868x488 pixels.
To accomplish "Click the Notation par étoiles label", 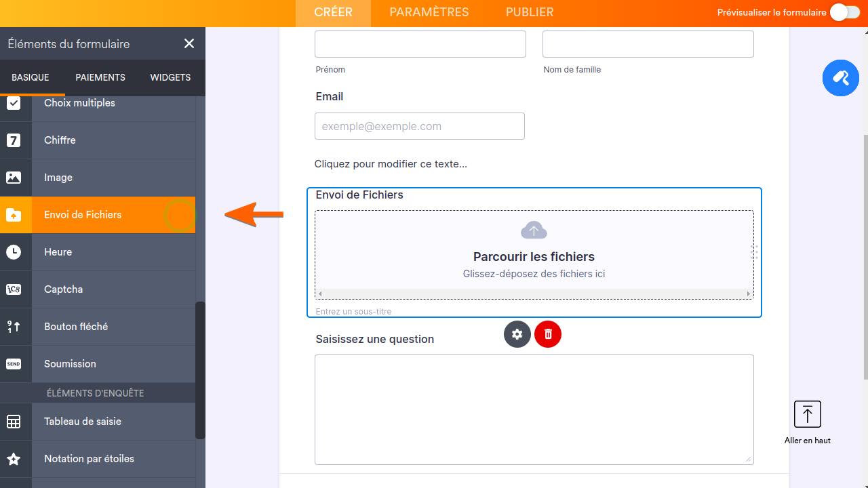I will (89, 459).
